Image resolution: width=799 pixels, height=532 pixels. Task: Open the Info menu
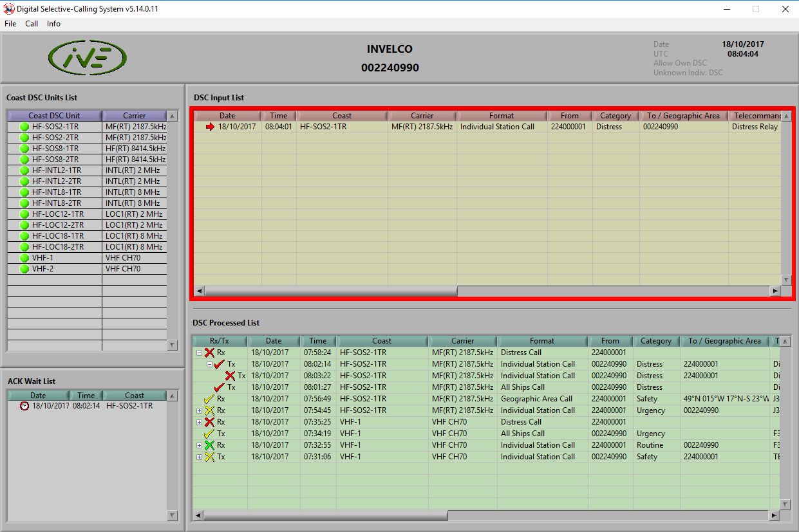(53, 24)
